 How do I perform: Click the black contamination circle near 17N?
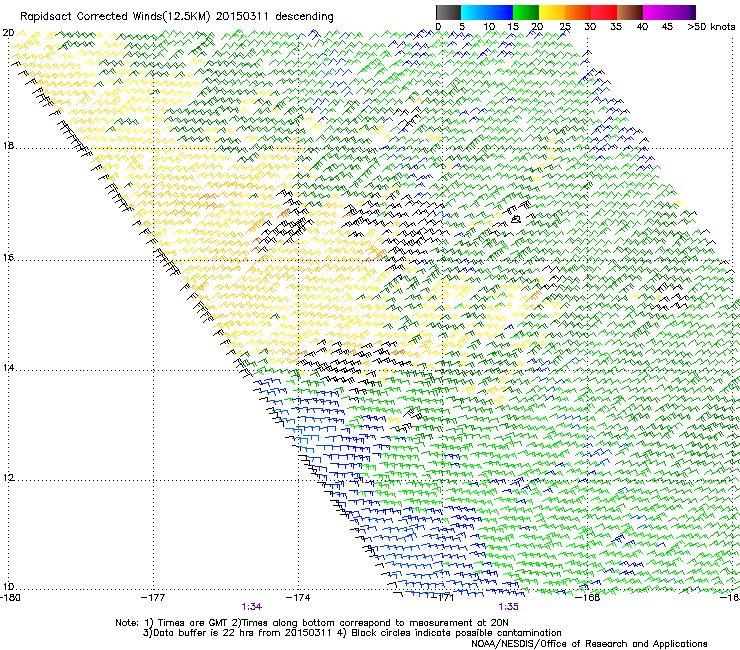click(516, 219)
